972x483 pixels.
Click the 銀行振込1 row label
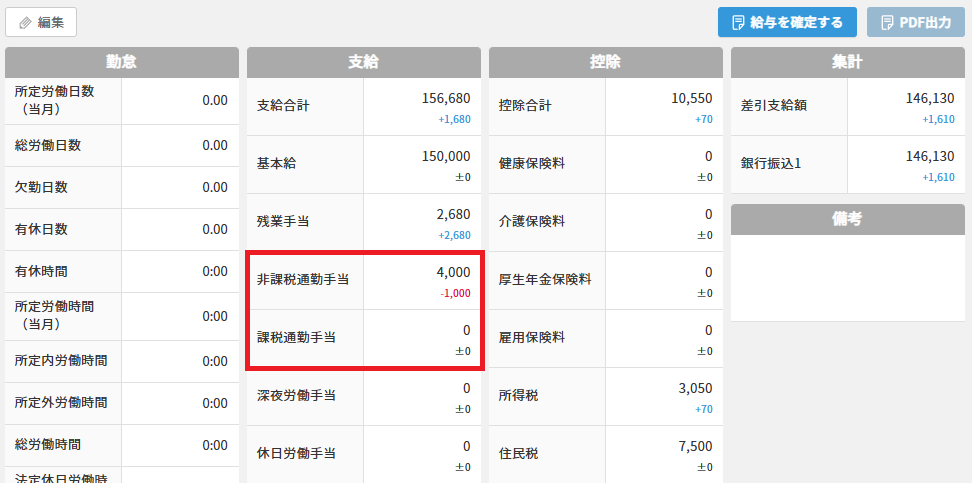point(771,164)
